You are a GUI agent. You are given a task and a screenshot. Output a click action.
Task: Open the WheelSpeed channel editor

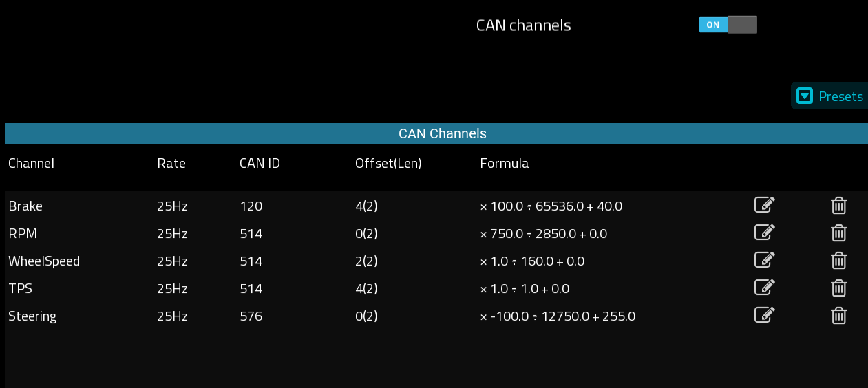[x=765, y=260]
